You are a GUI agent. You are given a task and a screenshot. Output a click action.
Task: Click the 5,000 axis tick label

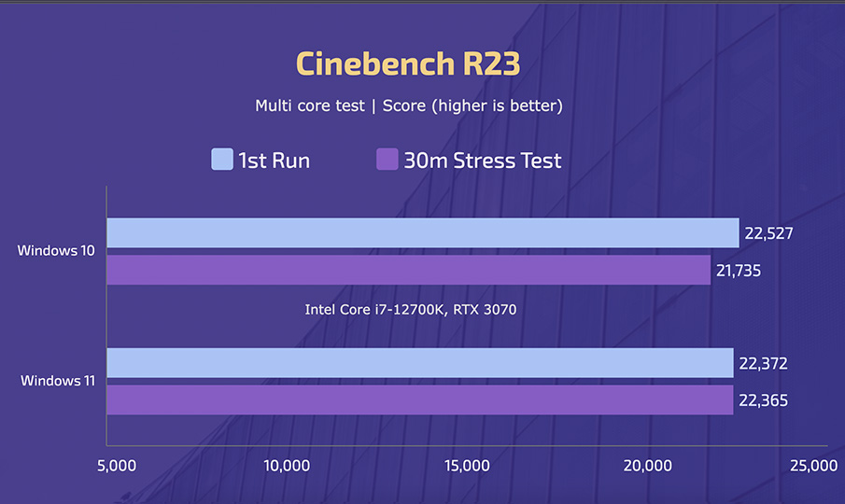pos(117,466)
